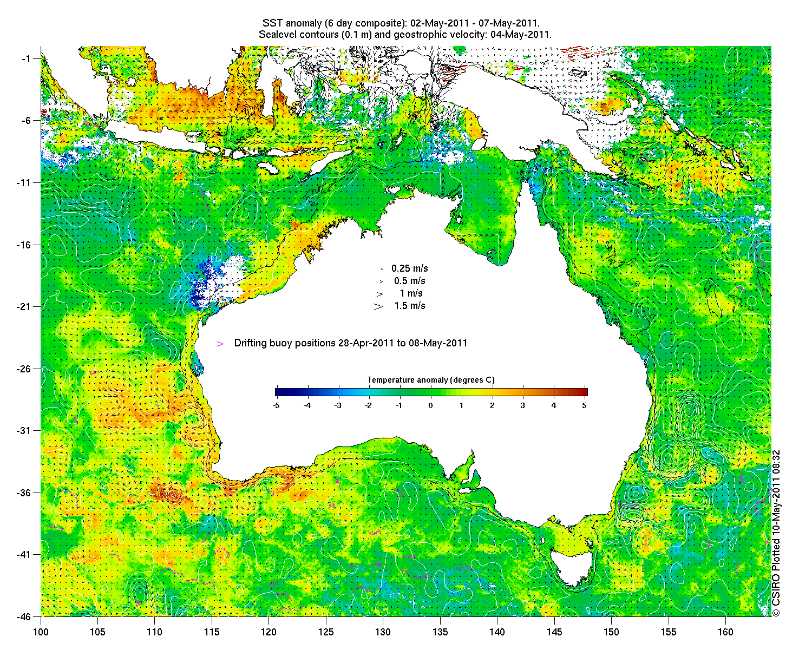Click the longitude axis label "115"
The image size is (812, 663).
(x=212, y=632)
